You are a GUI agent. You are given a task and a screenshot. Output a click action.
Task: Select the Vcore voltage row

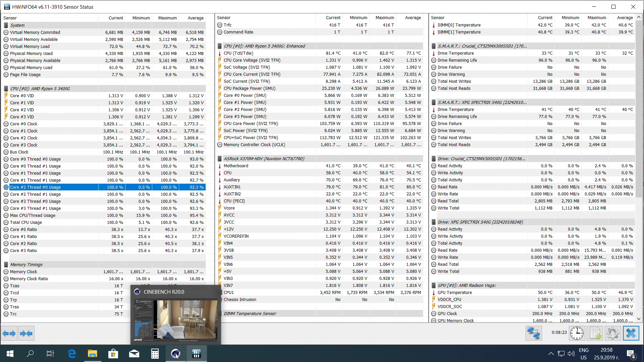pyautogui.click(x=320, y=208)
